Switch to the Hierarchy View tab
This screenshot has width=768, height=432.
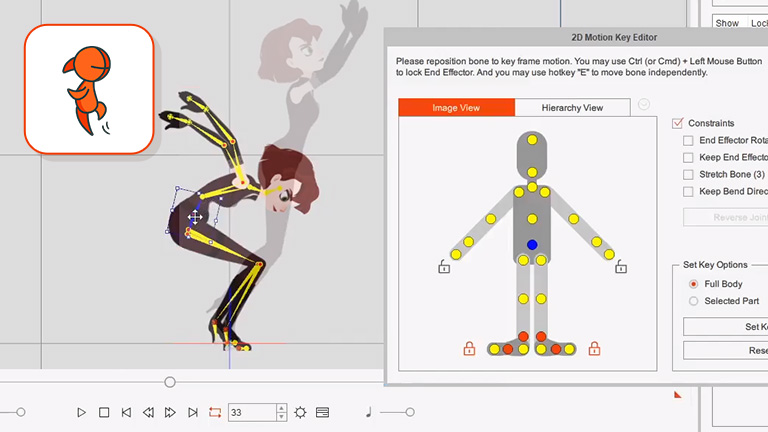coord(572,108)
